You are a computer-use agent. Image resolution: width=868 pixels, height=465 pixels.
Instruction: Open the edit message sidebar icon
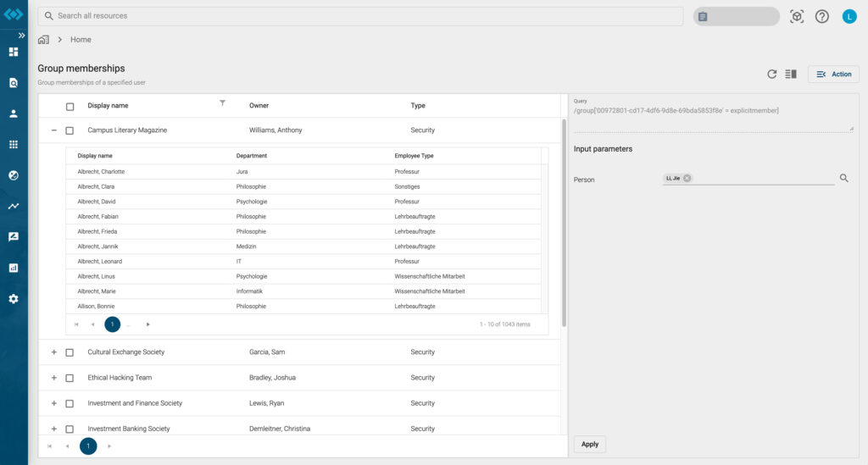click(x=14, y=236)
